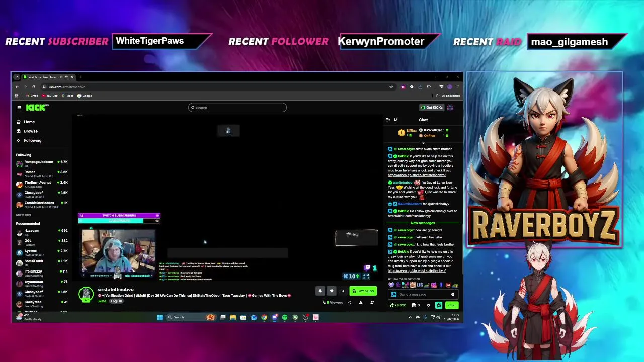
Task: Click the Gift Subs button
Action: [363, 291]
